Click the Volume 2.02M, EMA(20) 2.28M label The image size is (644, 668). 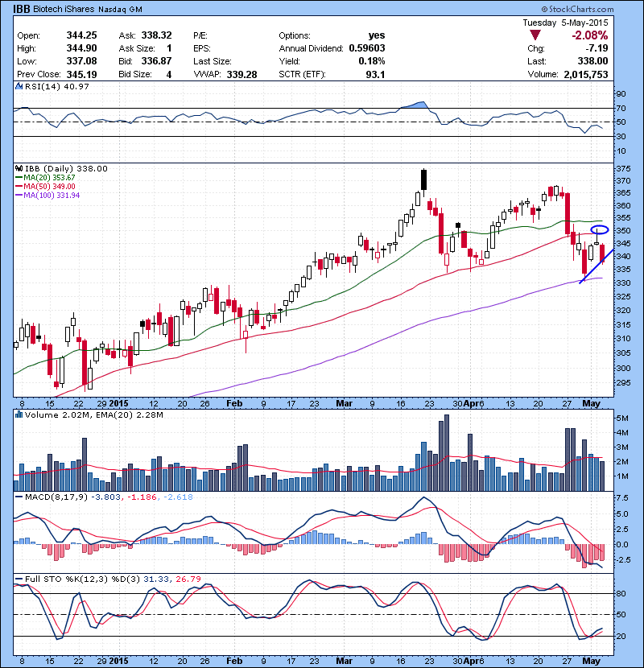(x=93, y=415)
